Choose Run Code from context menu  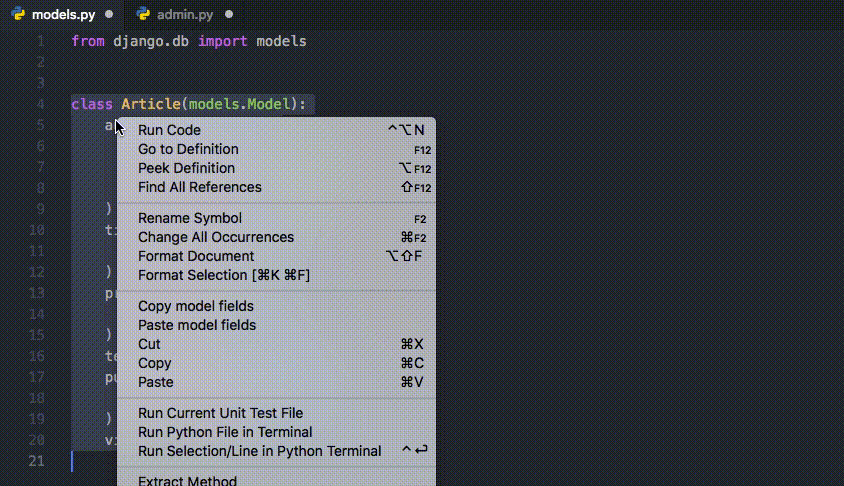point(276,130)
